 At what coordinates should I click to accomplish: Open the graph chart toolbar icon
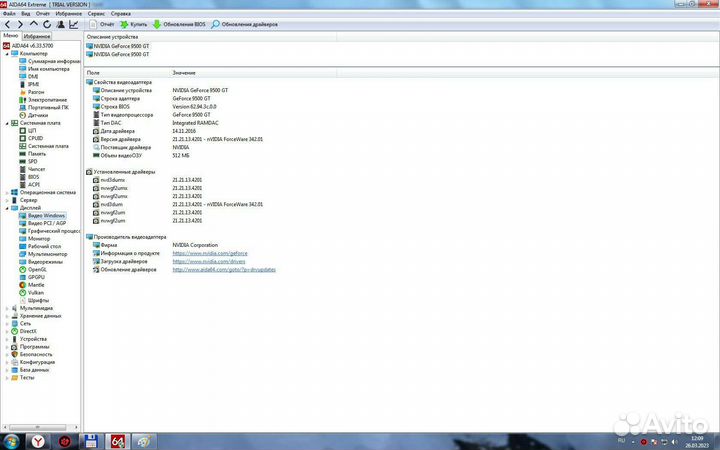[73, 24]
